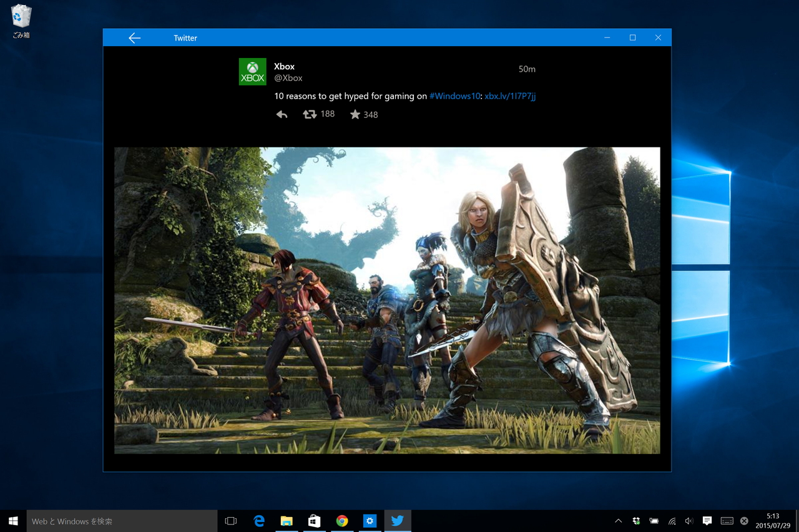Screen dimensions: 799x532
Task: Retweet the Xbox tweet
Action: coord(309,114)
